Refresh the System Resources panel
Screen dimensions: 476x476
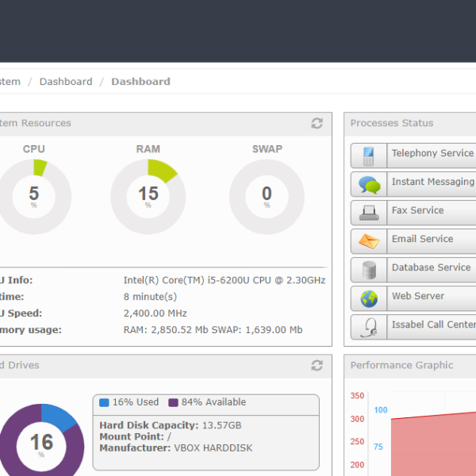pos(317,123)
